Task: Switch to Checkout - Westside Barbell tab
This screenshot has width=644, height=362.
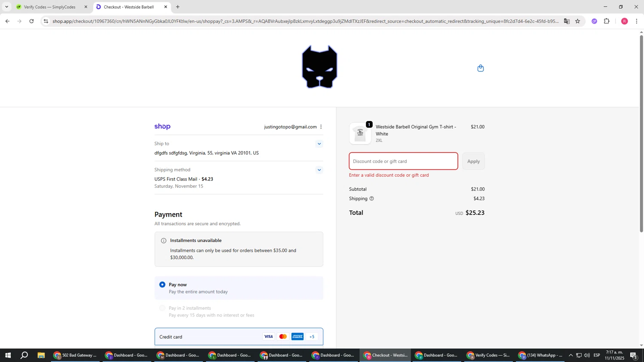Action: point(129,7)
